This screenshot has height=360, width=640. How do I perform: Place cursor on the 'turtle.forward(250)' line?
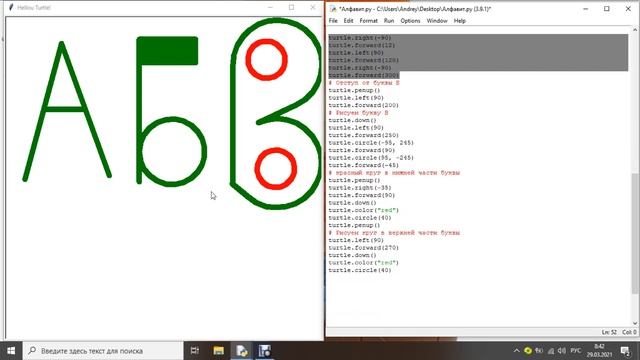364,135
